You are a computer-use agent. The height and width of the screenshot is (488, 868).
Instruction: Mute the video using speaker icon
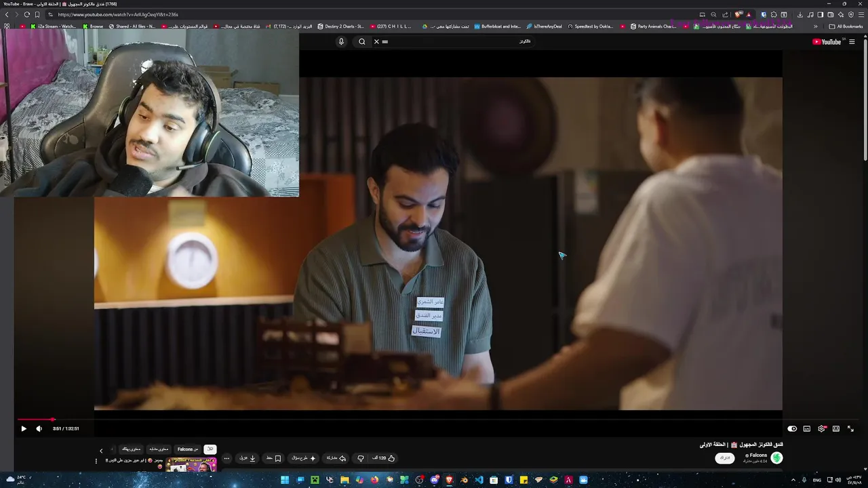[39, 428]
